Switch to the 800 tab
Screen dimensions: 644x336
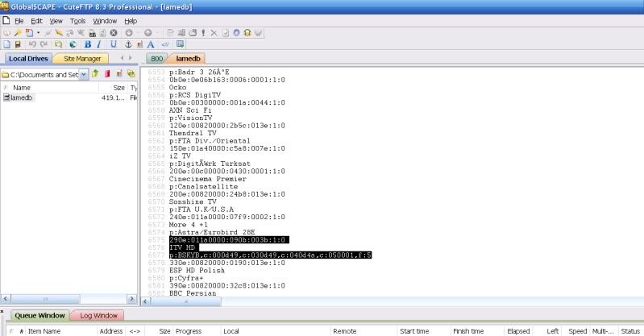tap(156, 59)
